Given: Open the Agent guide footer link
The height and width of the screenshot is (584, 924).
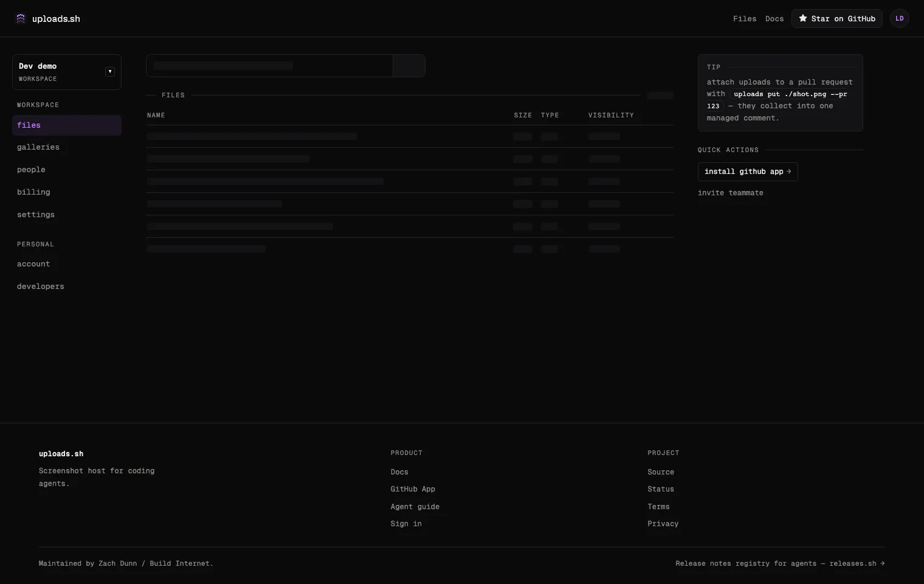Looking at the screenshot, I should 415,507.
